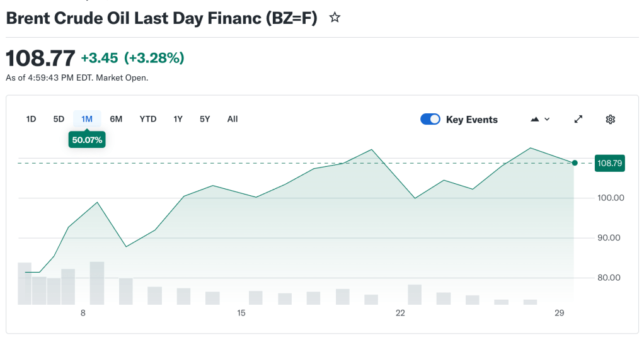This screenshot has height=340, width=644.
Task: Click the 108.79 current price label
Action: point(609,163)
